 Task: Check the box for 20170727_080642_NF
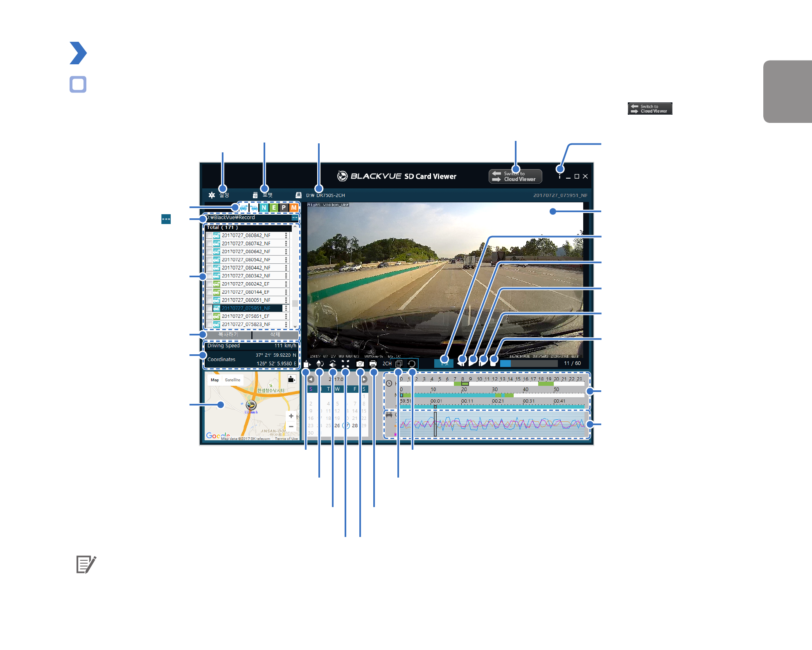point(209,252)
